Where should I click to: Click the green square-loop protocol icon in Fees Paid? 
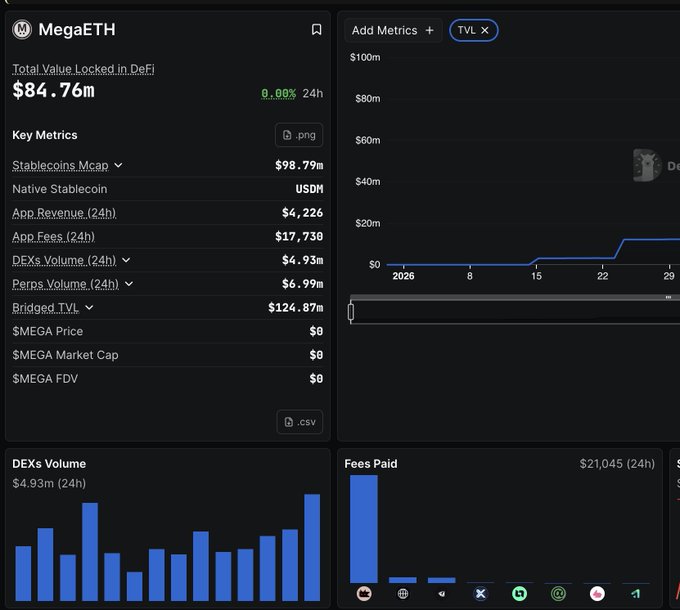(520, 594)
